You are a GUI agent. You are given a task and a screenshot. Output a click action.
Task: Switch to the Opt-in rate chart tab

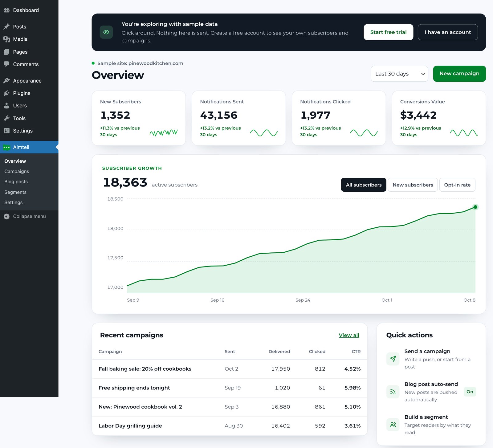(457, 185)
